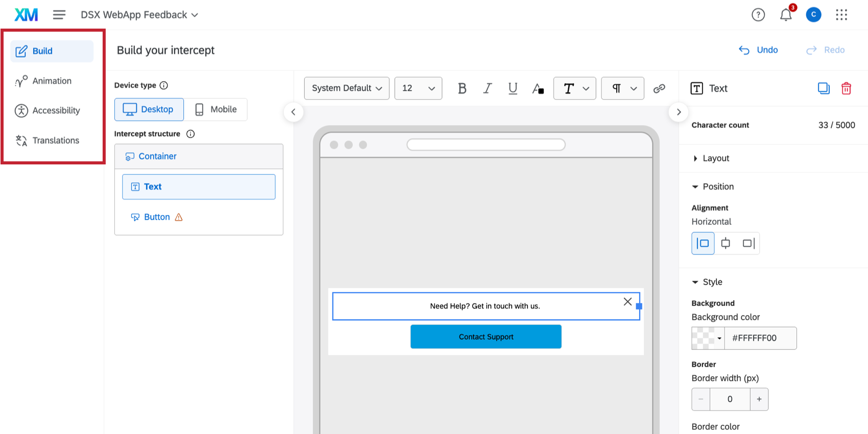Screen dimensions: 868x434
Task: Open the paragraph format dropdown
Action: (623, 88)
